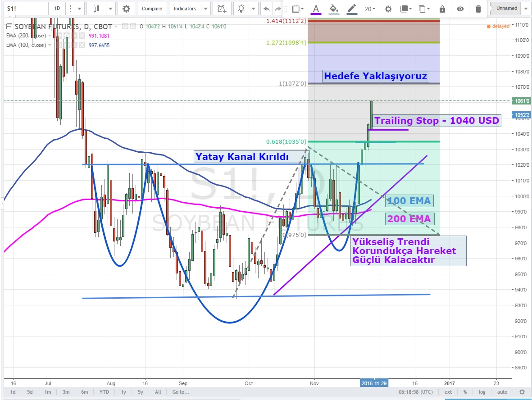Click the candlestick chart style icon
This screenshot has width=532, height=400.
(x=96, y=9)
